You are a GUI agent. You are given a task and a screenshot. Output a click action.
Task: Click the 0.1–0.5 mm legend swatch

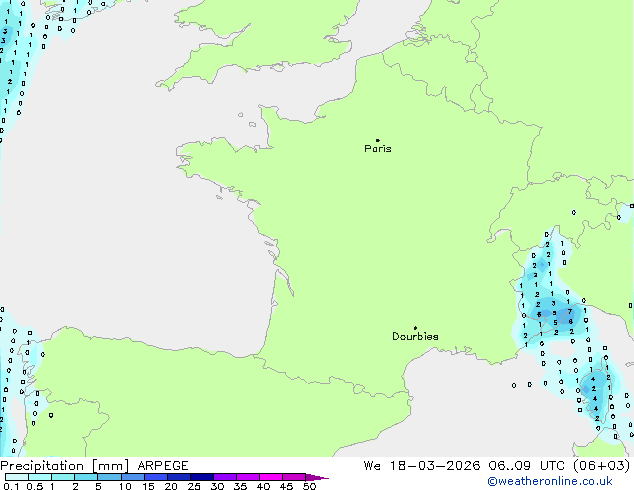[x=17, y=477]
